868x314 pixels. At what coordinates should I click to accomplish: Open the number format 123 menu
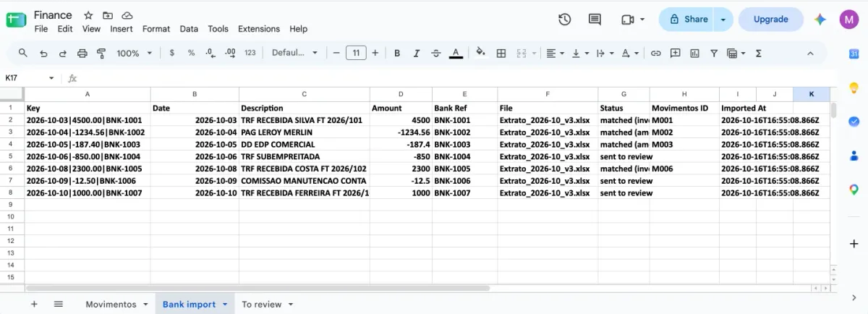(x=250, y=53)
